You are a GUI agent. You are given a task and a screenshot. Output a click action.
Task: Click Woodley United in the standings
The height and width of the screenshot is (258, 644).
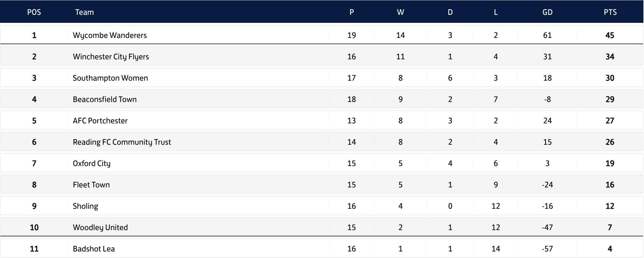(x=100, y=227)
